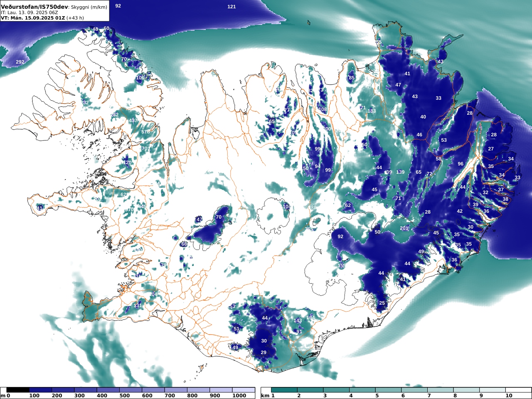Click the '29' value on the south coast
The image size is (532, 399).
tap(264, 352)
